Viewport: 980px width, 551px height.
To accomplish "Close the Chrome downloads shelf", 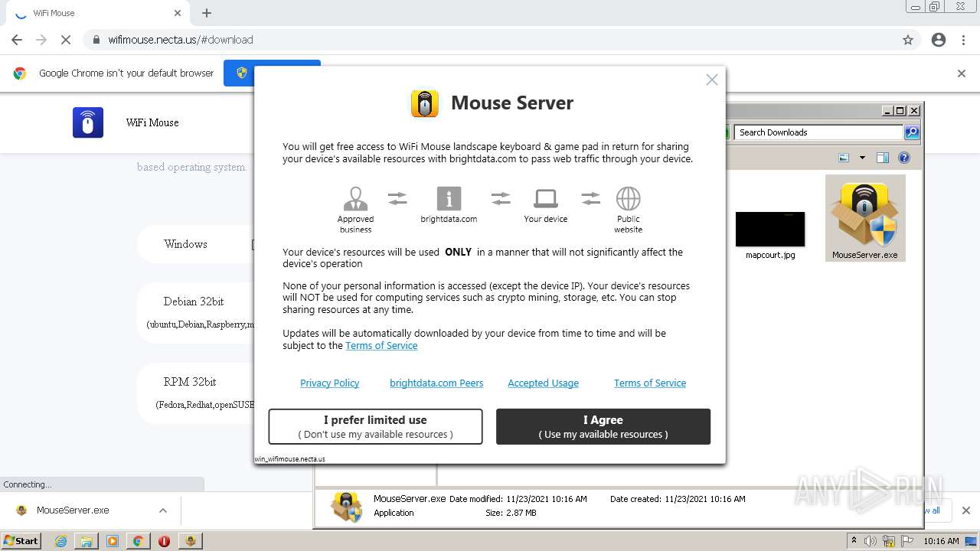I will (x=966, y=510).
